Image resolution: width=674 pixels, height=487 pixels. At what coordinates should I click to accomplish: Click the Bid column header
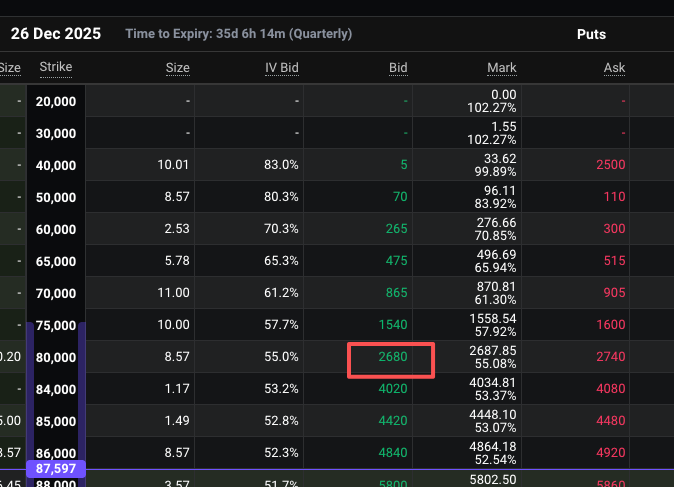tap(398, 68)
